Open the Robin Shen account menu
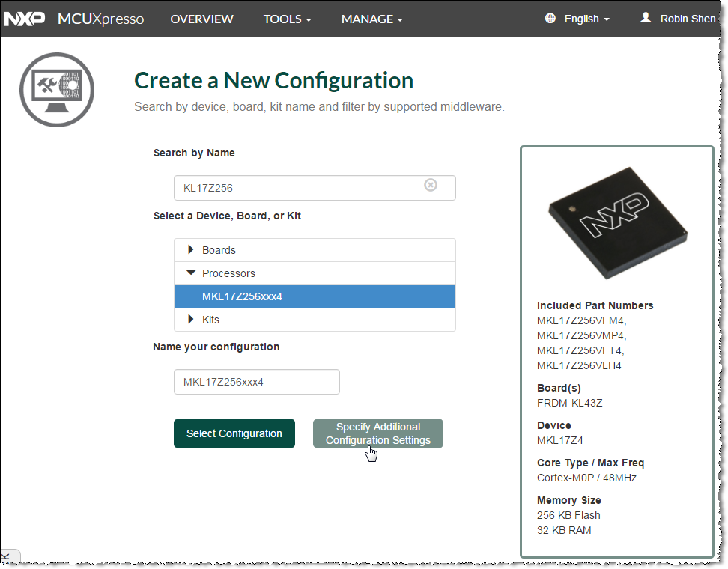Screen dimensions: 728x569 tap(688, 19)
